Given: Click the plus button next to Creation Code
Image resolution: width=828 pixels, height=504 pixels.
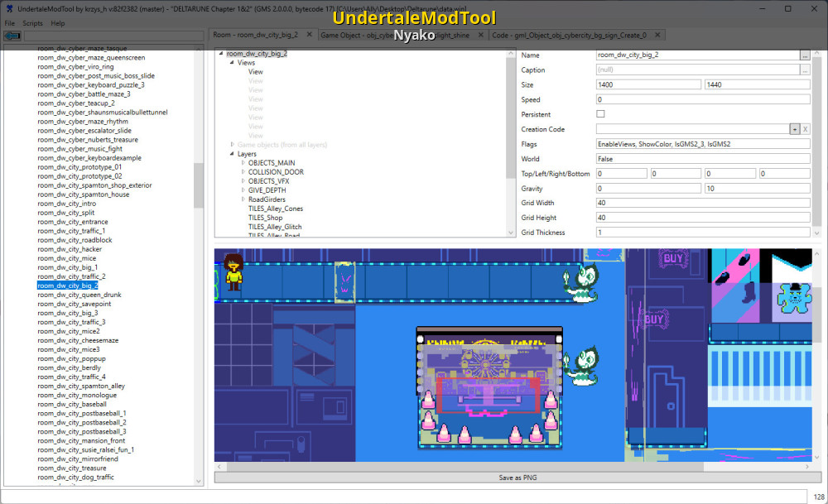Looking at the screenshot, I should 795,129.
